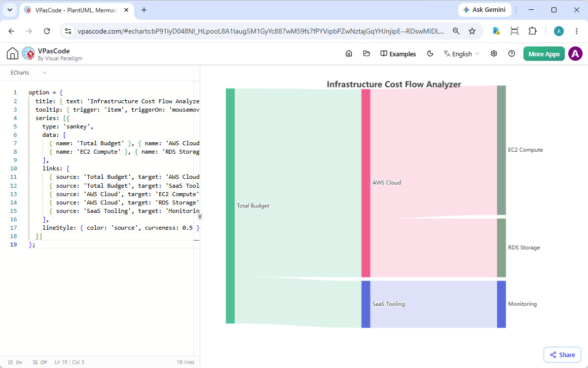
Task: Click the chart title Infrastructure Cost Flow Analyzer
Action: tap(394, 84)
